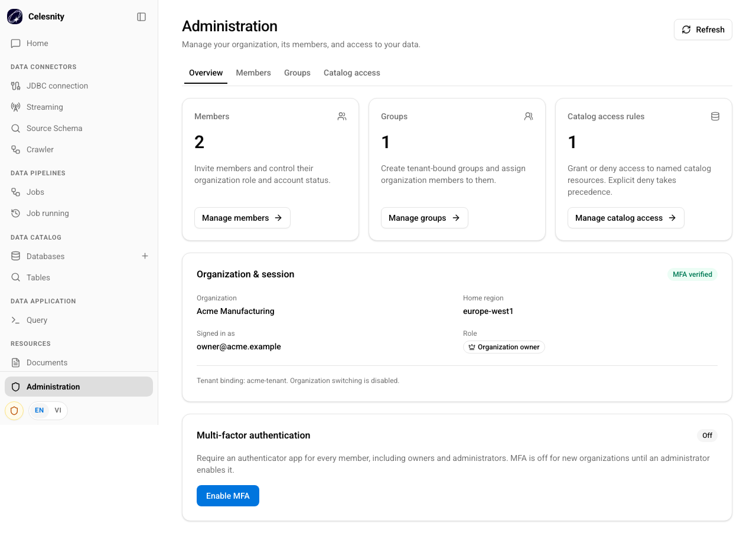Click the Administration page title

coord(230,26)
